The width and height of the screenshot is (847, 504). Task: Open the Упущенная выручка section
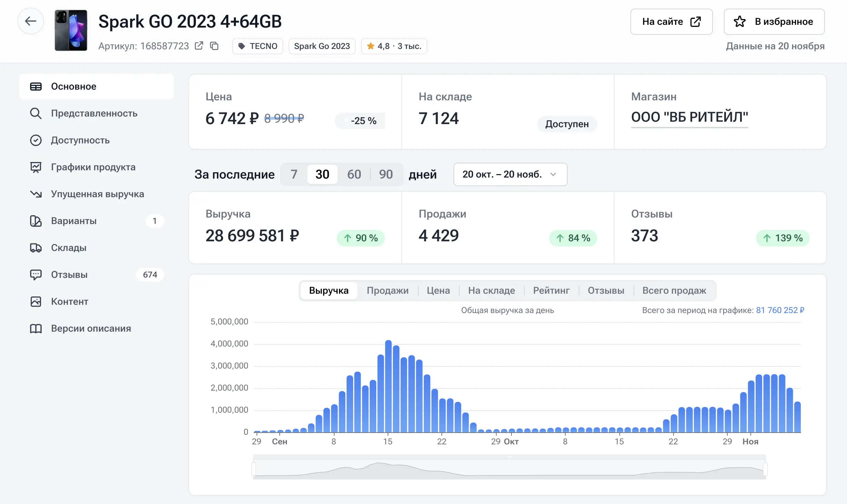(x=98, y=194)
